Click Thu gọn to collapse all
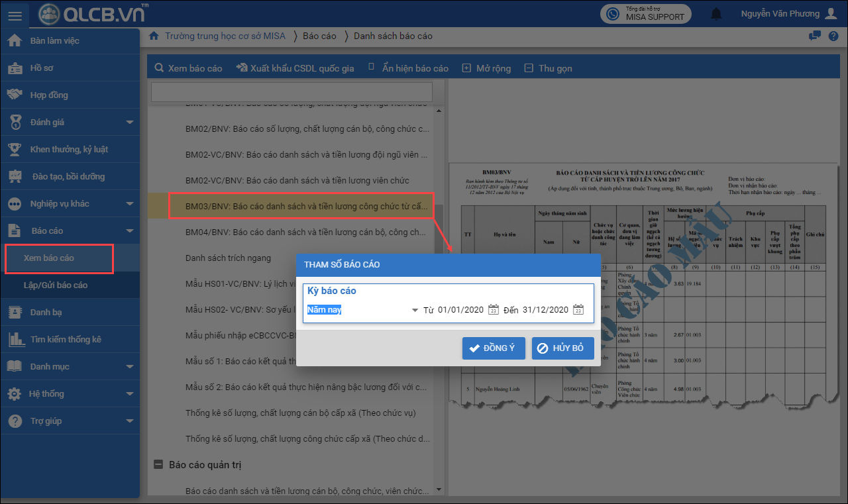Image resolution: width=848 pixels, height=504 pixels. click(548, 68)
